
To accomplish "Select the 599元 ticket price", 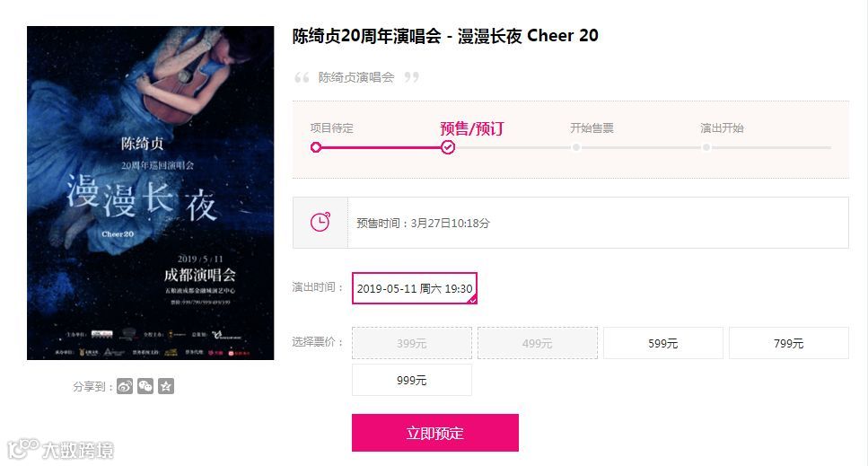I will pos(662,343).
